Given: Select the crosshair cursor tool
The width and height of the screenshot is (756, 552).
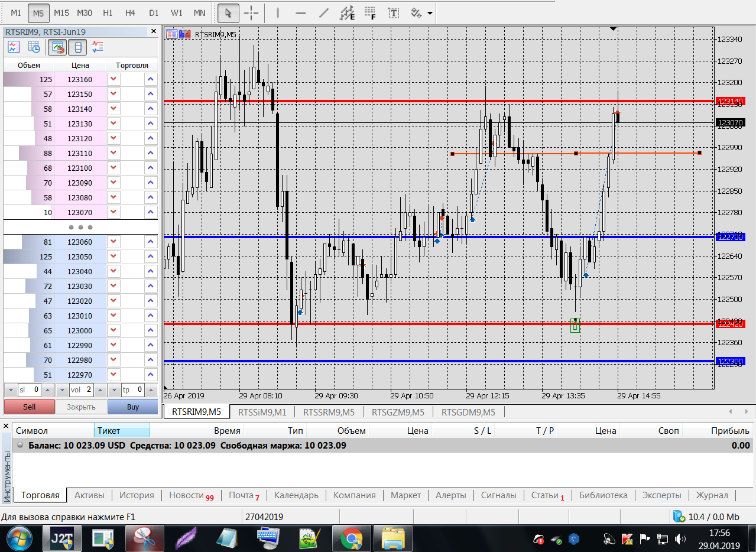Looking at the screenshot, I should [252, 12].
